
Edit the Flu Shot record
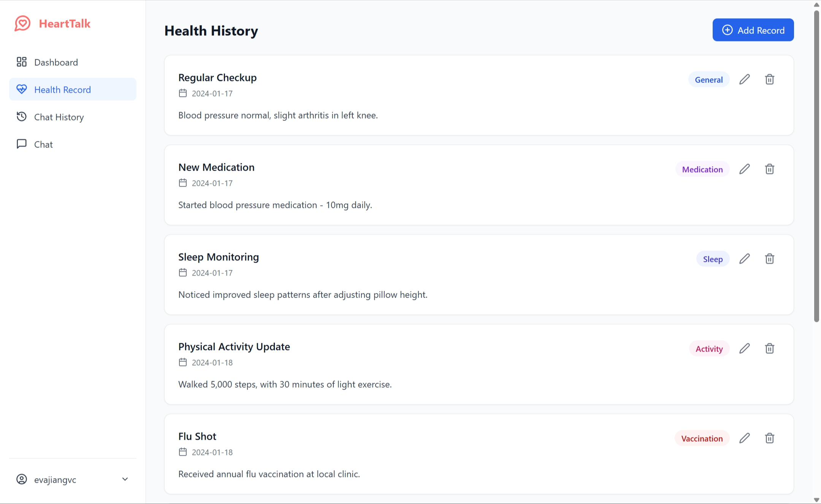[x=744, y=438]
